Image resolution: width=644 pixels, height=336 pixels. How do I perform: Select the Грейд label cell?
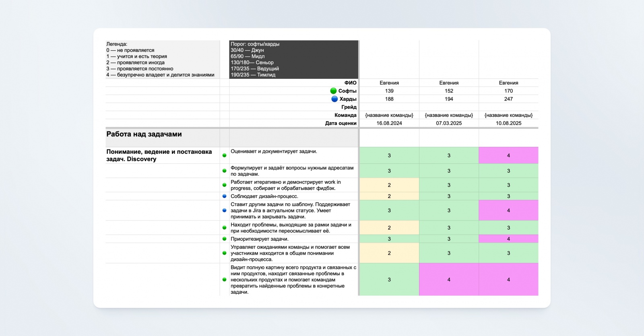(x=294, y=107)
